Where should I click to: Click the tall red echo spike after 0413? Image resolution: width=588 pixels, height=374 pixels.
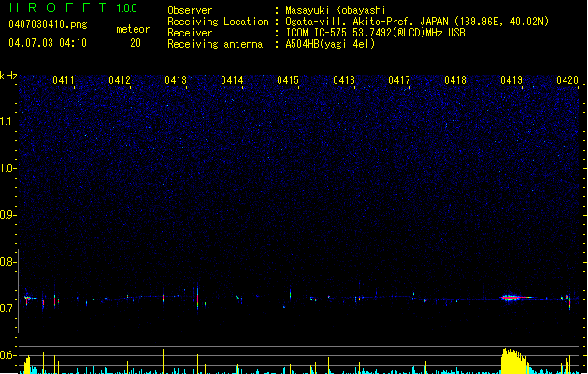197,298
